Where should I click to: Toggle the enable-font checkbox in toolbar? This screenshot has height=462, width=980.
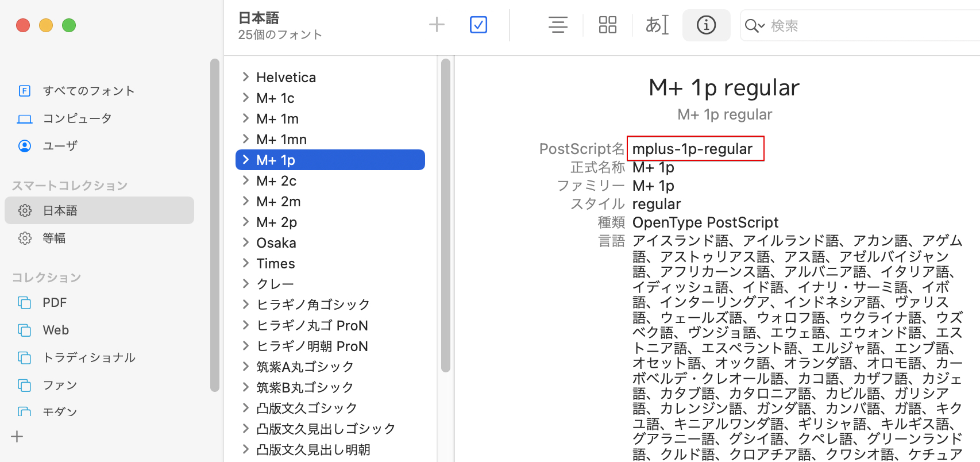click(x=479, y=25)
